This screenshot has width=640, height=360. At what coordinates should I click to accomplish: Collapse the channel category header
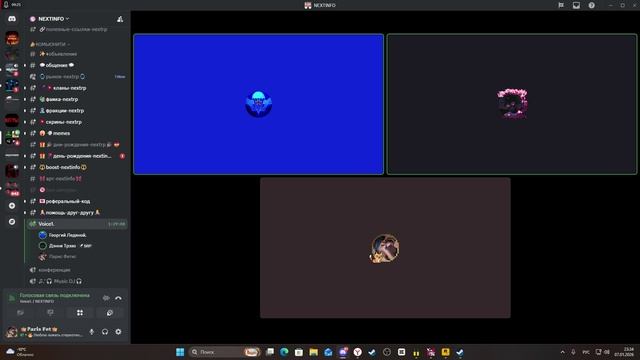tap(50, 44)
